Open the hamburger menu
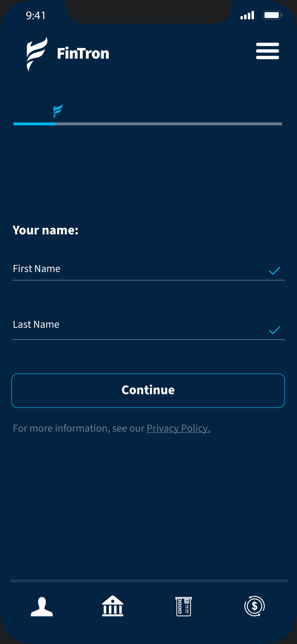This screenshot has height=644, width=297. coord(267,51)
